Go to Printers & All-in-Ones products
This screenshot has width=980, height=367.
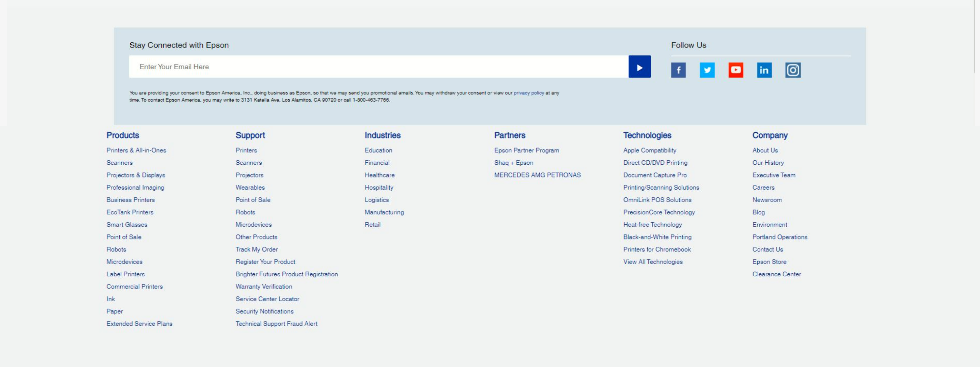click(136, 150)
